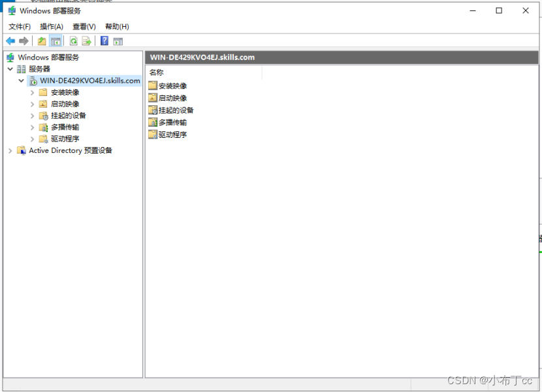Open the 文件(F) menu
542x392 pixels.
tap(20, 27)
